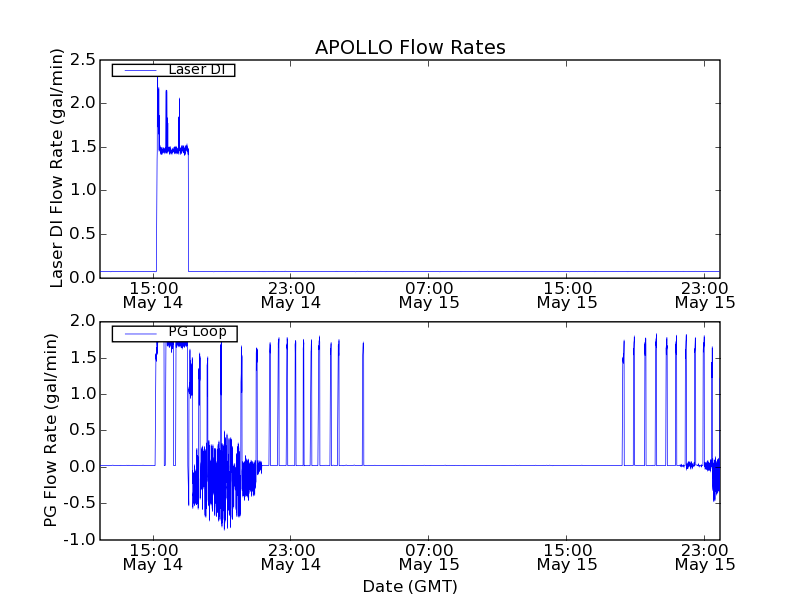Select bottom plot's "07:00 May 15" time tick
This screenshot has height=600, width=800.
[x=429, y=556]
